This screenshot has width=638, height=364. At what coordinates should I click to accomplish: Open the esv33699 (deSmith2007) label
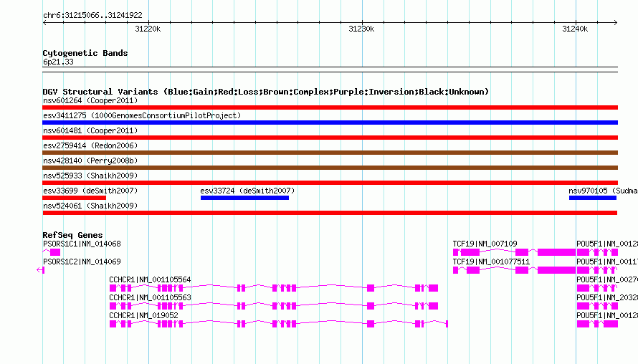coord(90,191)
